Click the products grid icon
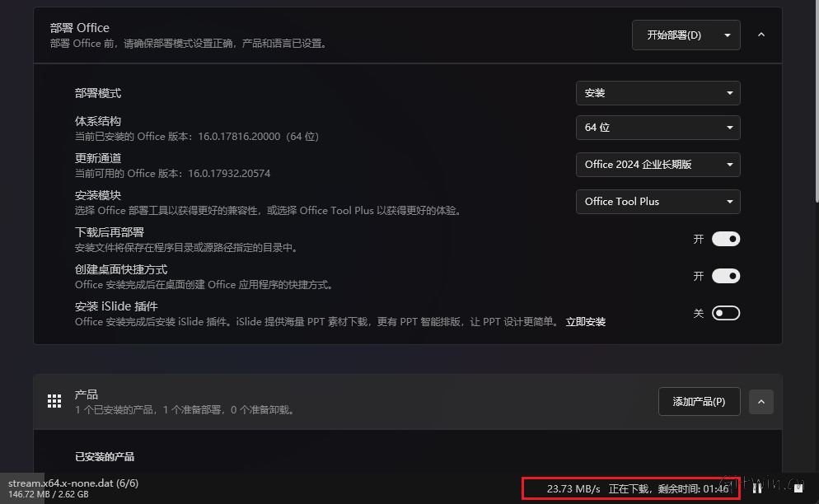This screenshot has width=819, height=504. coord(54,401)
